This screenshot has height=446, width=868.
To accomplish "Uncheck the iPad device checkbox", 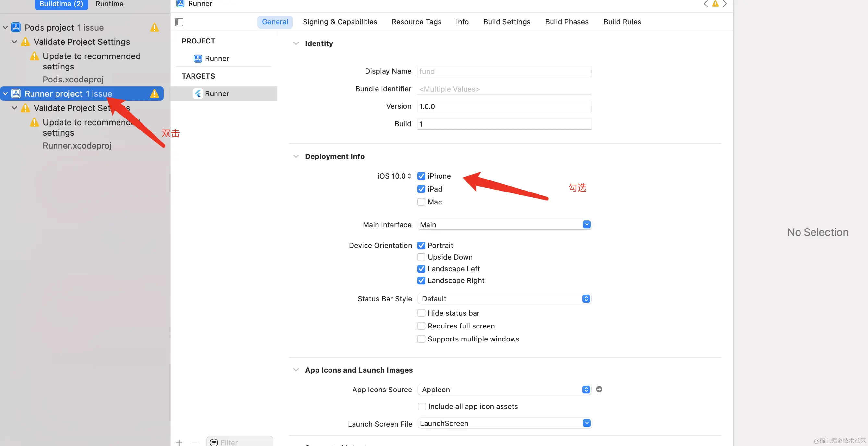I will [x=421, y=189].
